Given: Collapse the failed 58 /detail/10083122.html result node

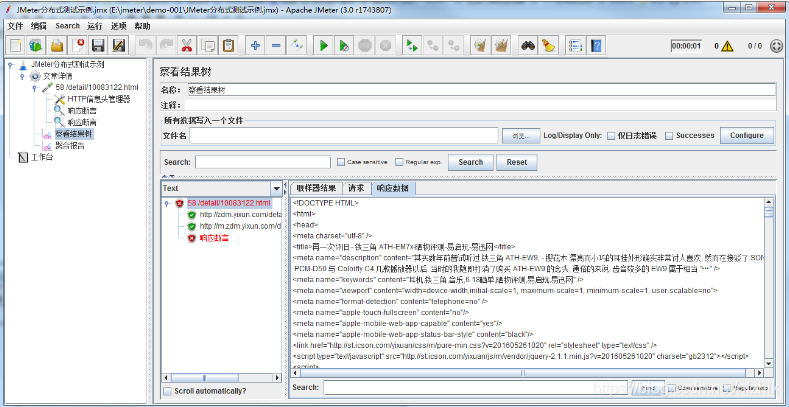Looking at the screenshot, I should point(167,204).
